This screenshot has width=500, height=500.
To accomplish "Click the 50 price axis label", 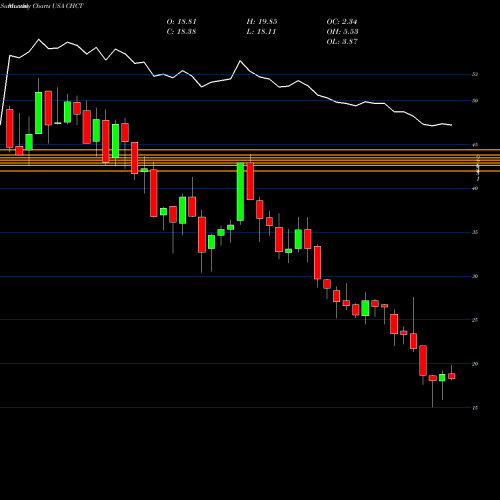I will click(x=475, y=101).
